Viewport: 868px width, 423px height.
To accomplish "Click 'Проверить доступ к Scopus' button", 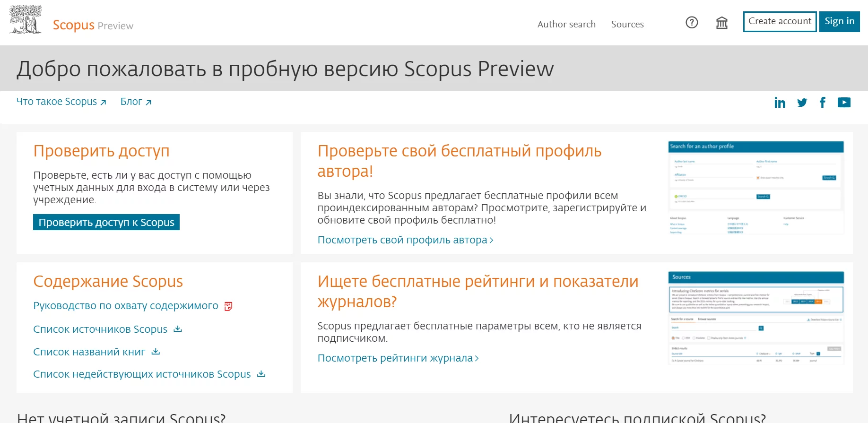I will [x=106, y=222].
